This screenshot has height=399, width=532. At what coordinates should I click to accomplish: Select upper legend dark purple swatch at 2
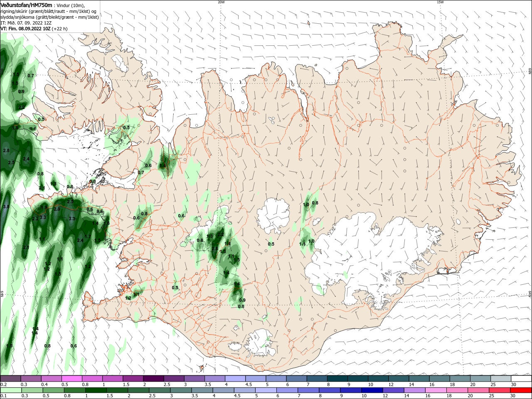[x=153, y=379]
